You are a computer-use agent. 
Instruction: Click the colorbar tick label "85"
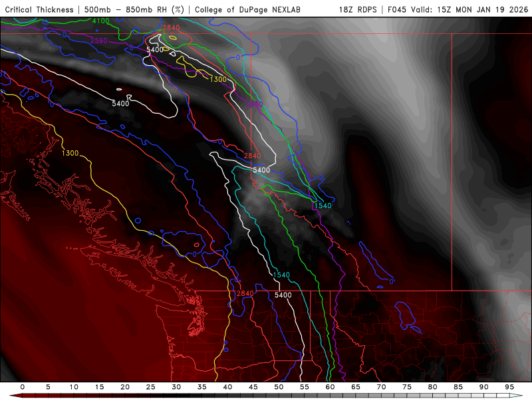click(458, 387)
